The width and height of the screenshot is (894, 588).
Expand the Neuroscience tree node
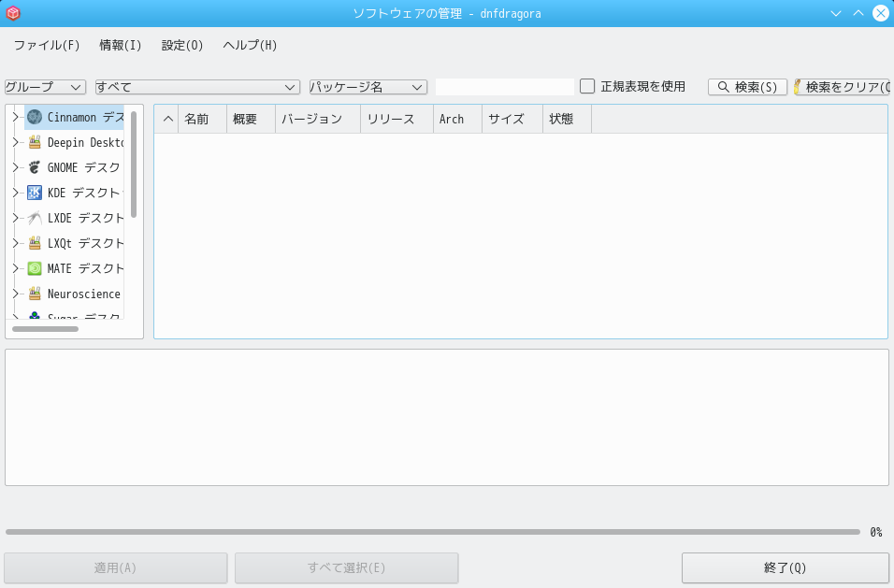pyautogui.click(x=16, y=294)
